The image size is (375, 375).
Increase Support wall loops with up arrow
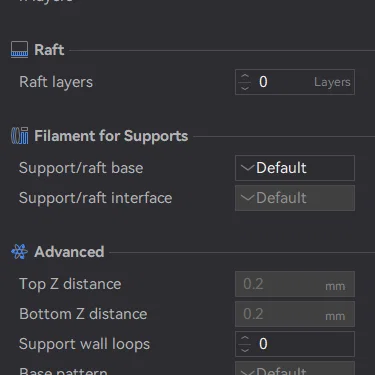245,338
